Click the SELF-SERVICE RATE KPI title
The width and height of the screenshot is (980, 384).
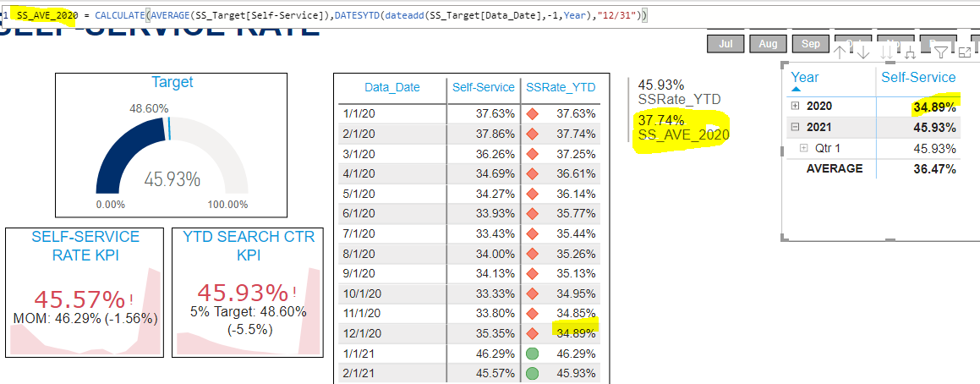coord(85,246)
